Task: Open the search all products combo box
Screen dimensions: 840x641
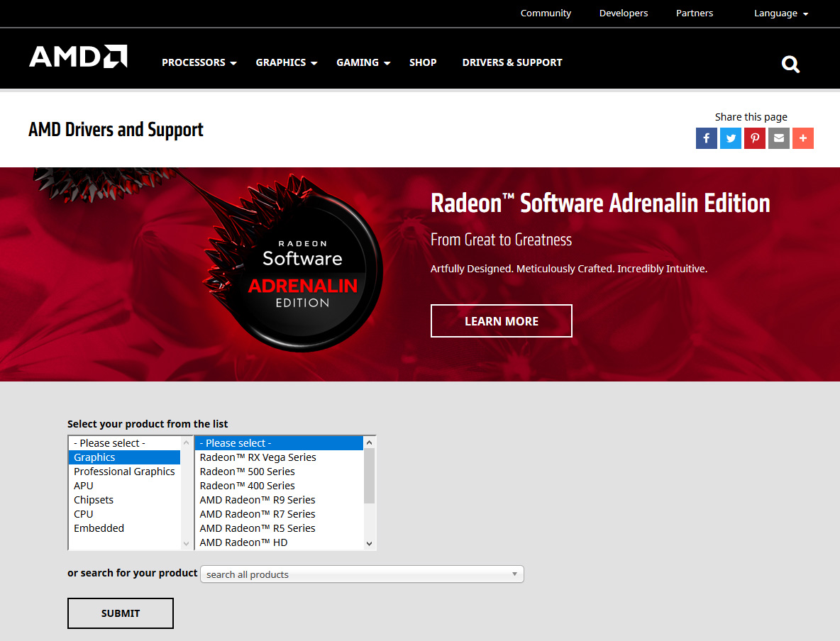Action: coord(362,574)
